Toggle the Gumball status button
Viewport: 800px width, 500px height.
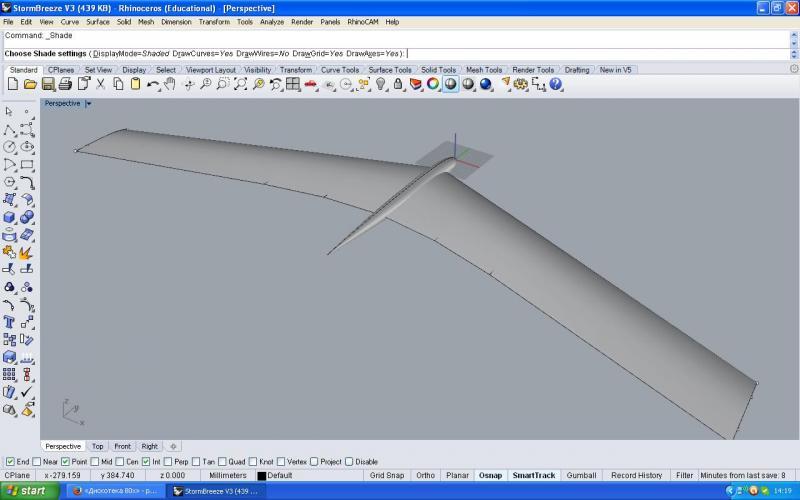(580, 475)
